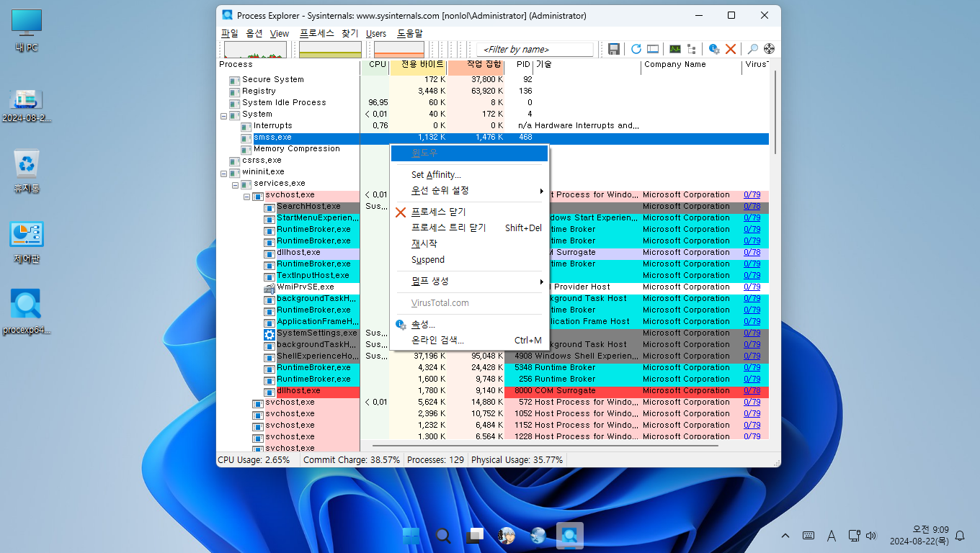Open the Windows Start button

[x=411, y=536]
